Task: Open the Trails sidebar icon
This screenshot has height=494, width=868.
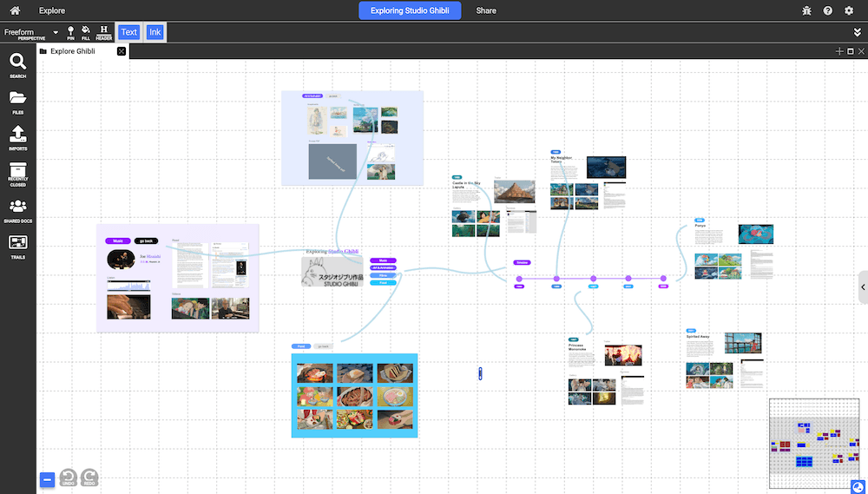Action: click(17, 247)
